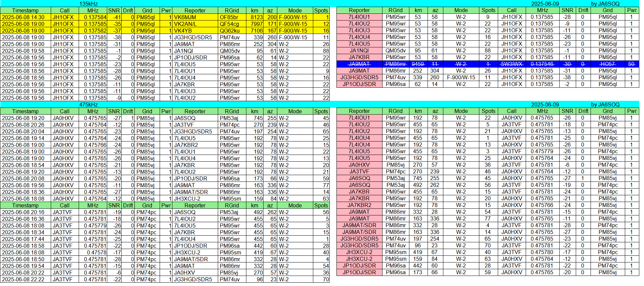Click RGrid cell OF85br
Image resolution: width=644 pixels, height=286 pixels.
coord(232,17)
